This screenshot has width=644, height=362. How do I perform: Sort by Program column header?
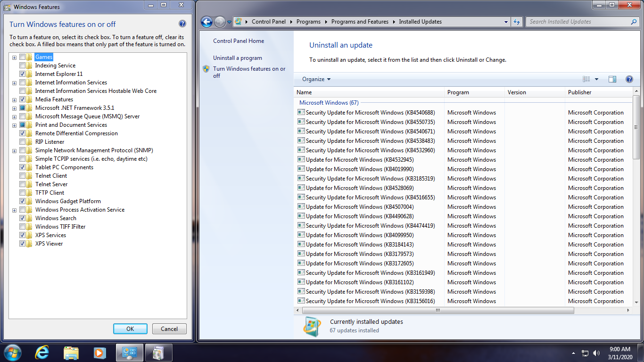click(x=475, y=92)
